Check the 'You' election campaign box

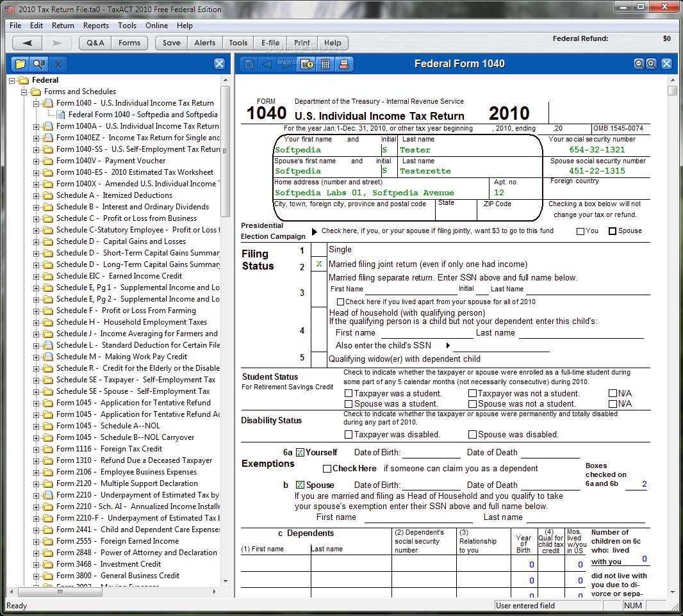coord(580,231)
